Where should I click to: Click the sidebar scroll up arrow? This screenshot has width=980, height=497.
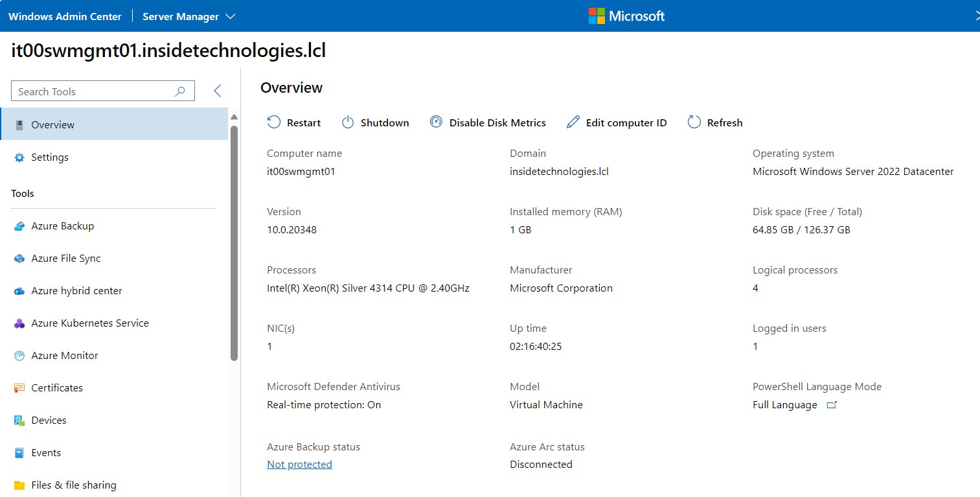pyautogui.click(x=234, y=117)
